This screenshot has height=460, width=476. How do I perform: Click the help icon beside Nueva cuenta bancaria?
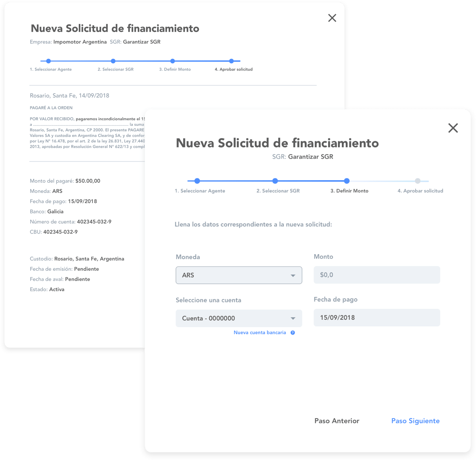coord(293,333)
